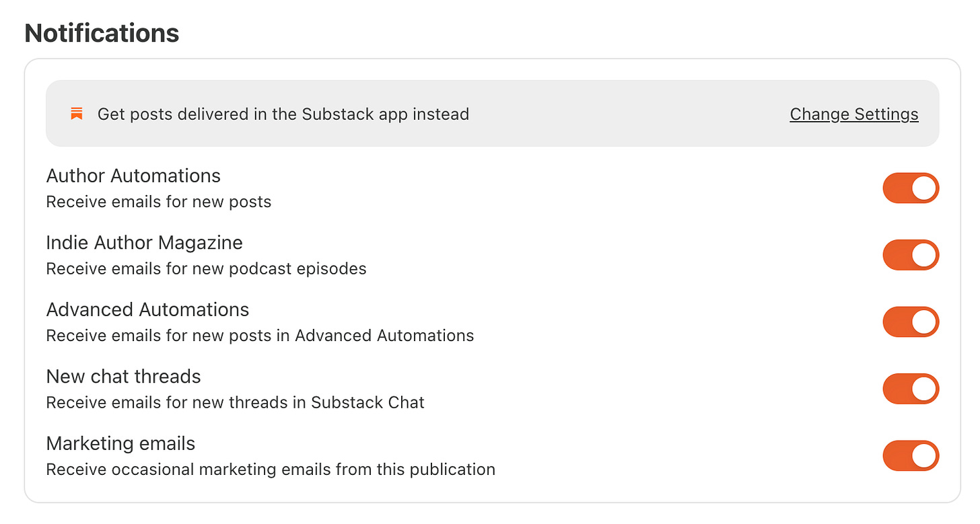Screen dimensions: 980x524
Task: Select the Advanced Automations title text
Action: pyautogui.click(x=147, y=309)
